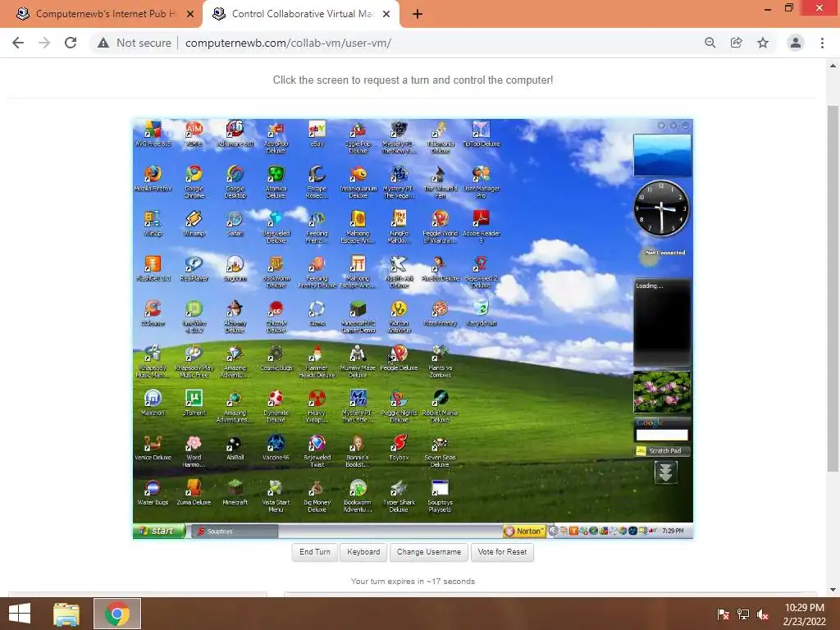Open the Windows Start button
The width and height of the screenshot is (840, 630).
point(20,614)
